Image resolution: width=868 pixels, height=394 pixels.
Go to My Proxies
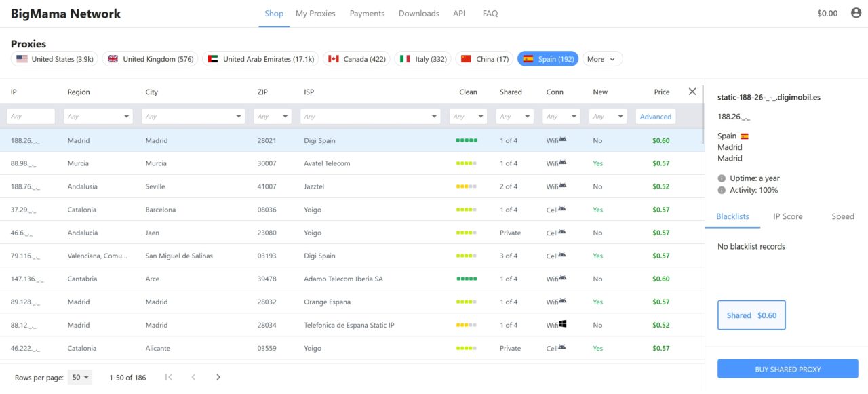tap(315, 14)
